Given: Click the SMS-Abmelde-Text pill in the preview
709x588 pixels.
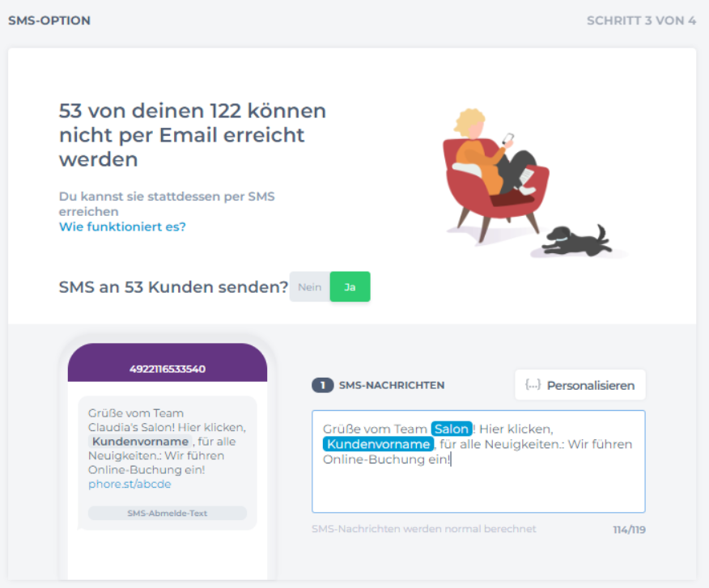Looking at the screenshot, I should (168, 513).
